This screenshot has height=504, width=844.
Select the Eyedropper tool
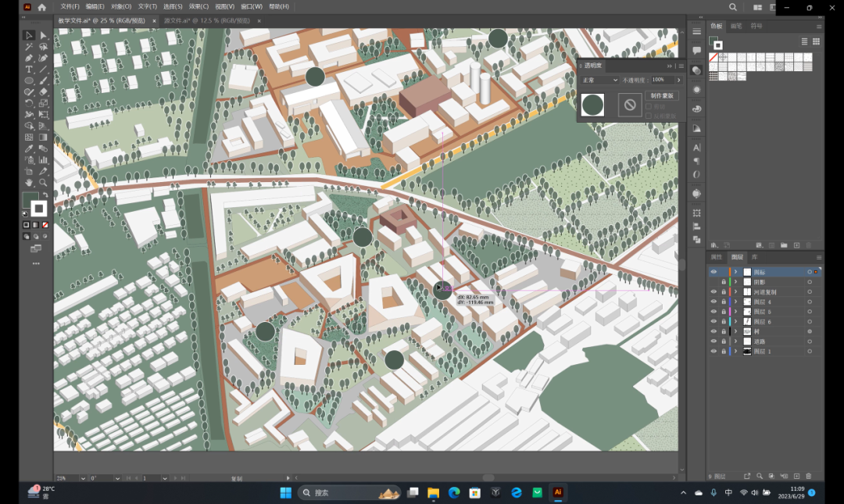29,148
